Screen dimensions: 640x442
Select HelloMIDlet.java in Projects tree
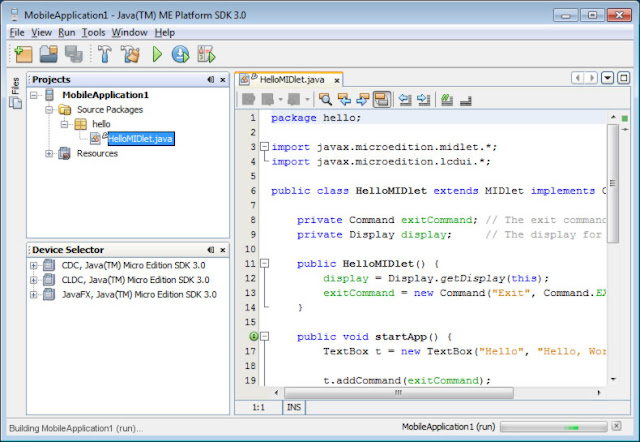(141, 139)
